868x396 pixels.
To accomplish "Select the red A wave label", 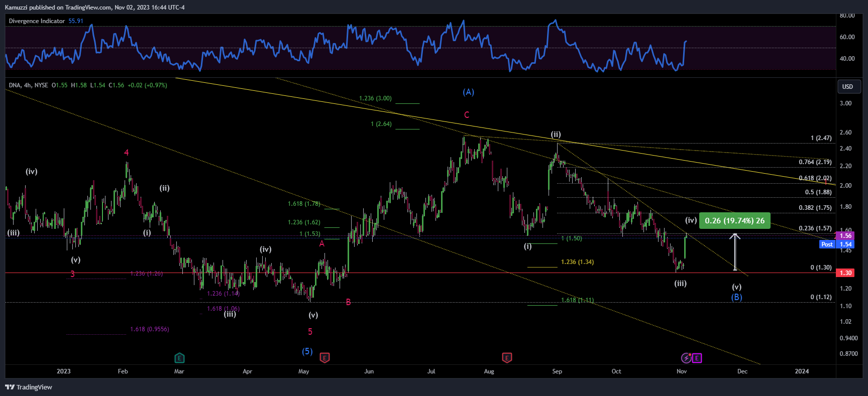I will pyautogui.click(x=322, y=244).
